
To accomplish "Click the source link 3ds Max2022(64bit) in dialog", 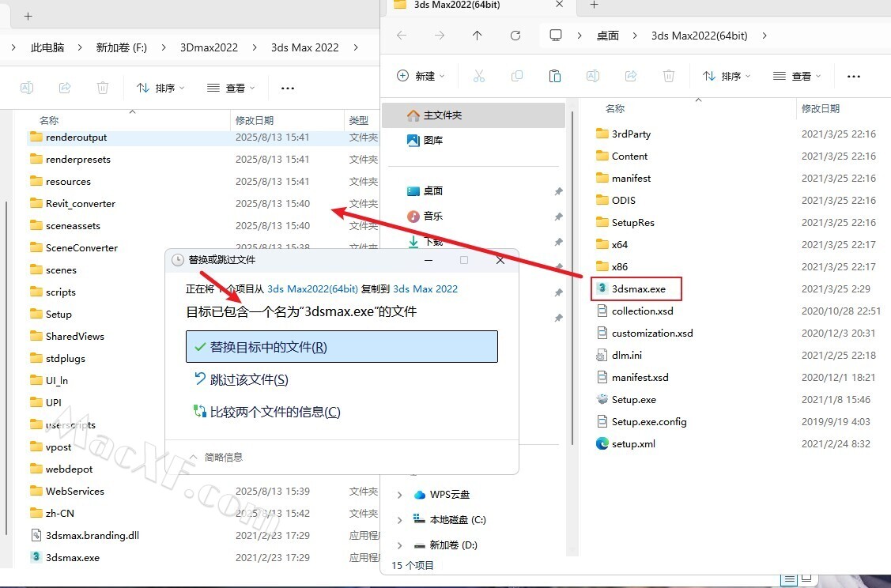I will click(x=312, y=288).
